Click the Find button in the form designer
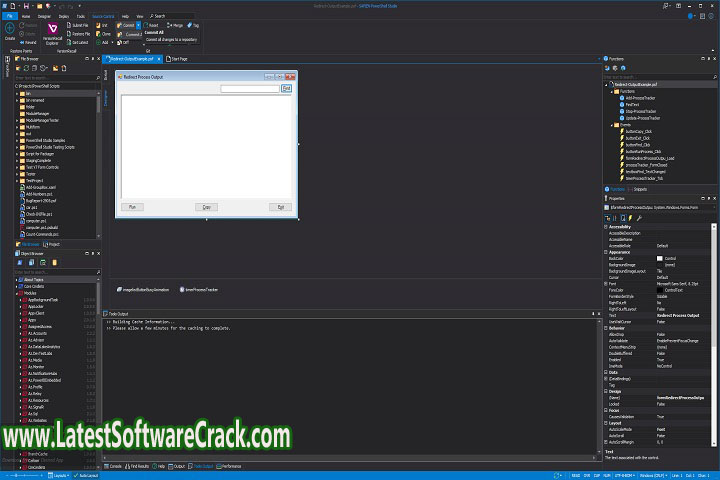The width and height of the screenshot is (720, 480). click(x=286, y=88)
